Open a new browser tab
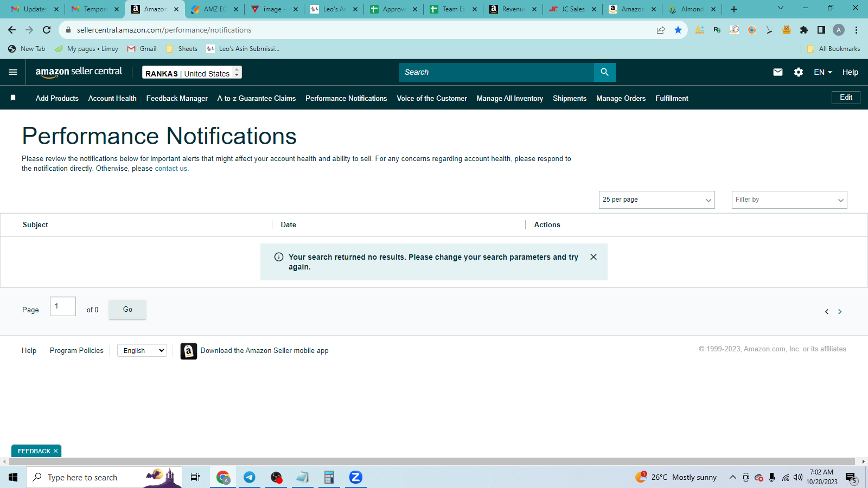The image size is (868, 488). 734,9
